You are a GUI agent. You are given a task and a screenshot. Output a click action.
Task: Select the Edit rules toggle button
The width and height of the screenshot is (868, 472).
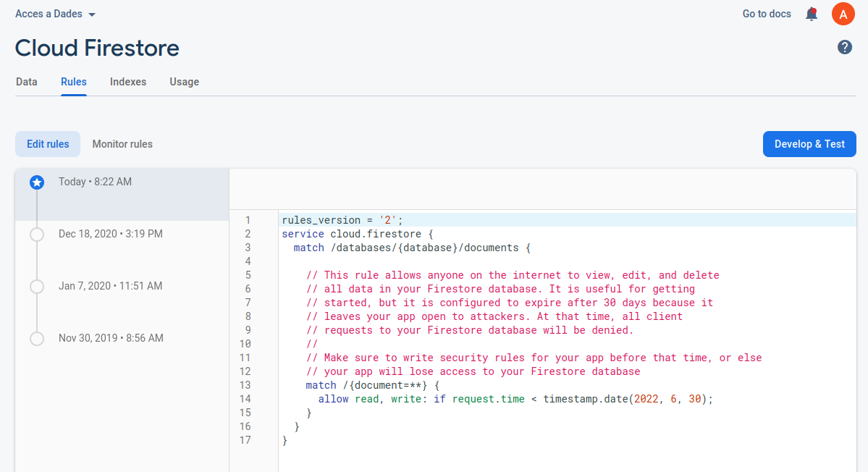(48, 144)
